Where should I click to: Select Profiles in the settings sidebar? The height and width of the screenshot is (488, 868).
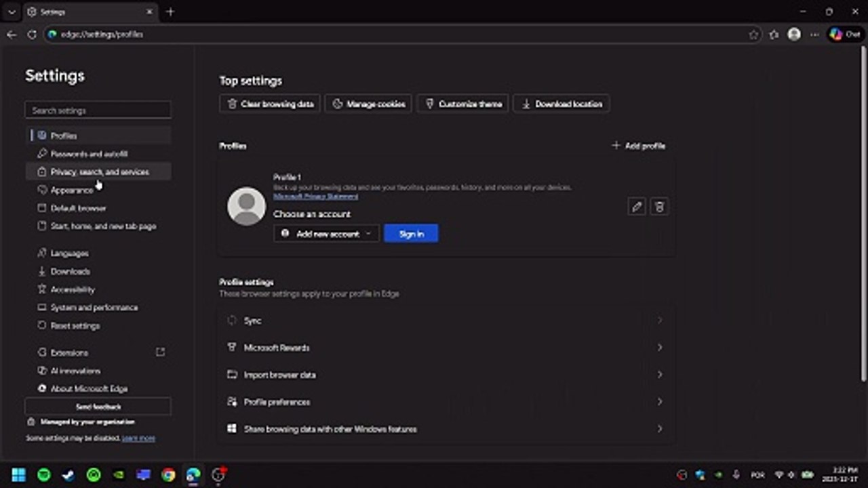(x=98, y=136)
